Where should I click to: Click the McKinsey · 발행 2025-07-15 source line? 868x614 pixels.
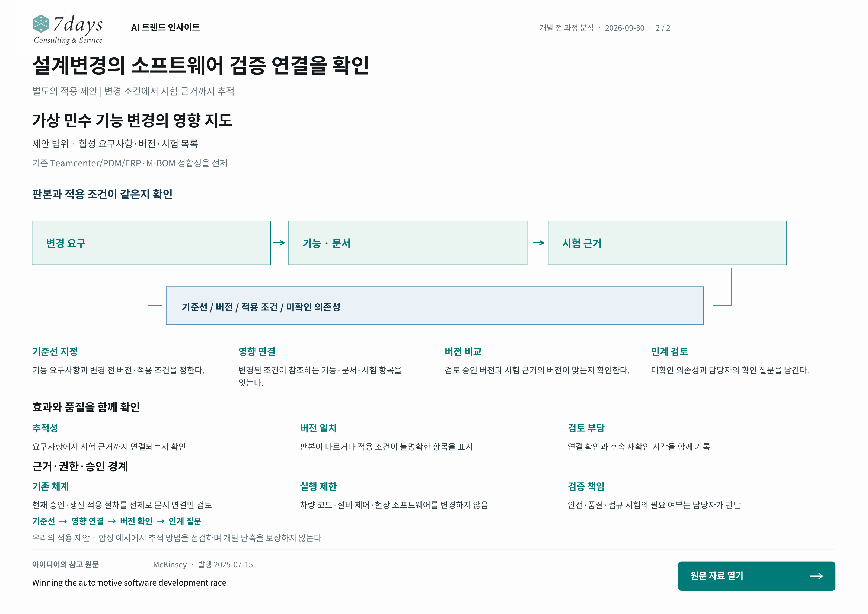pos(203,564)
